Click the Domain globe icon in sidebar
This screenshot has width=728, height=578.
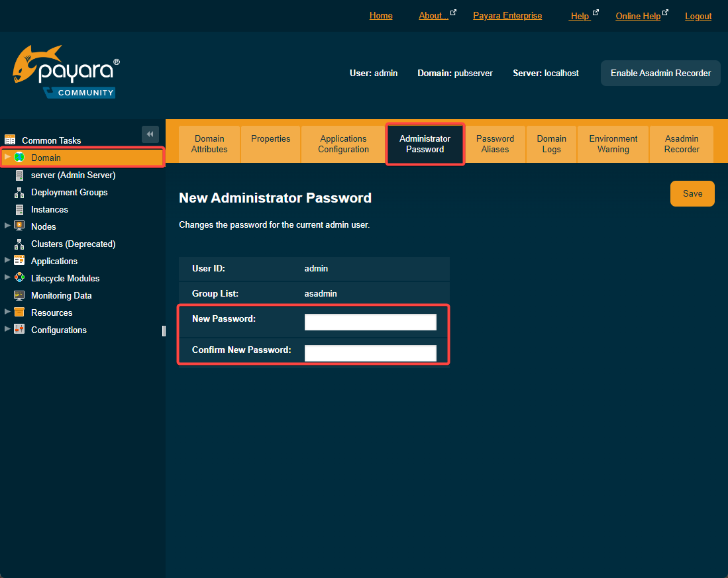click(x=19, y=158)
